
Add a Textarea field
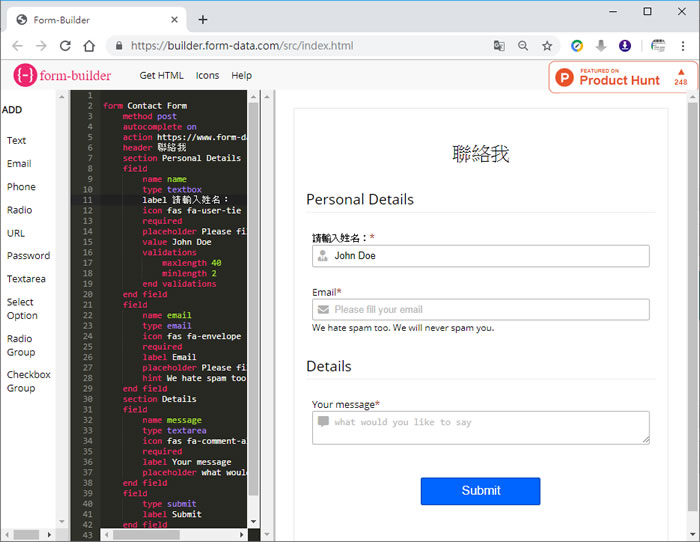click(x=26, y=279)
